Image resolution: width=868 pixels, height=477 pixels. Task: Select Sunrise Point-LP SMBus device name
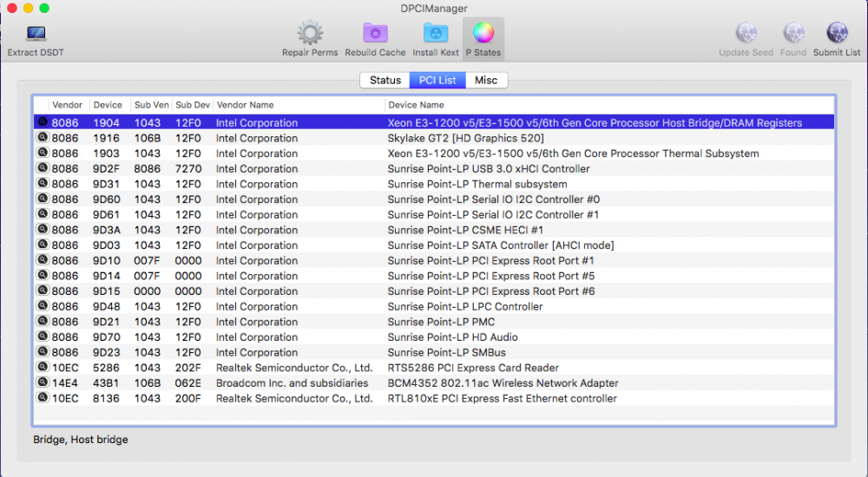click(x=446, y=352)
